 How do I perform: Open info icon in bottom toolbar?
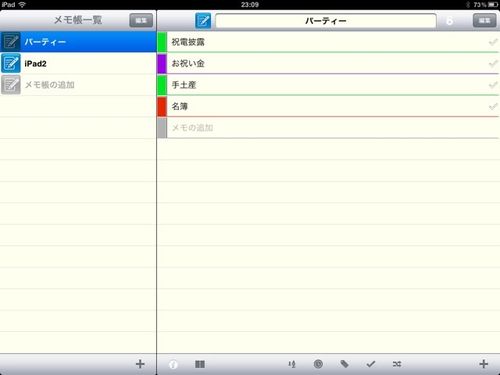(x=173, y=364)
